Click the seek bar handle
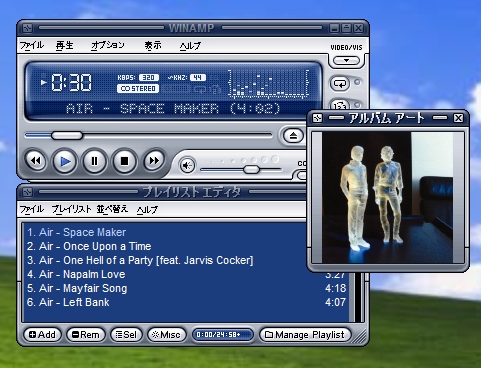 [67, 135]
